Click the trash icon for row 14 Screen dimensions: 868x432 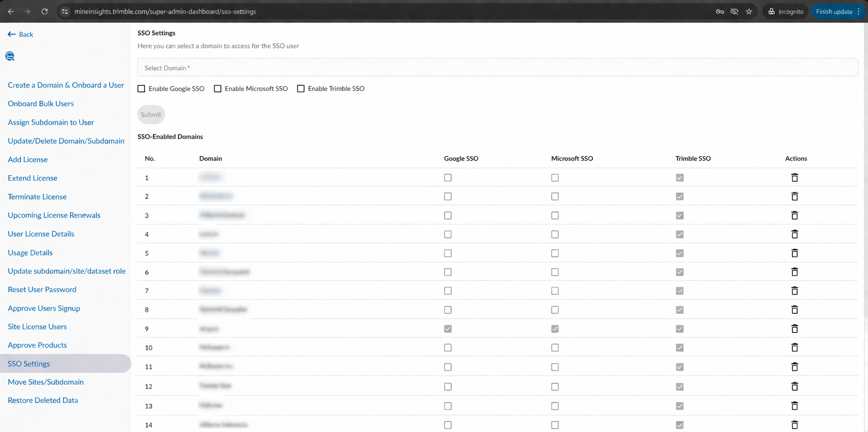(x=794, y=425)
